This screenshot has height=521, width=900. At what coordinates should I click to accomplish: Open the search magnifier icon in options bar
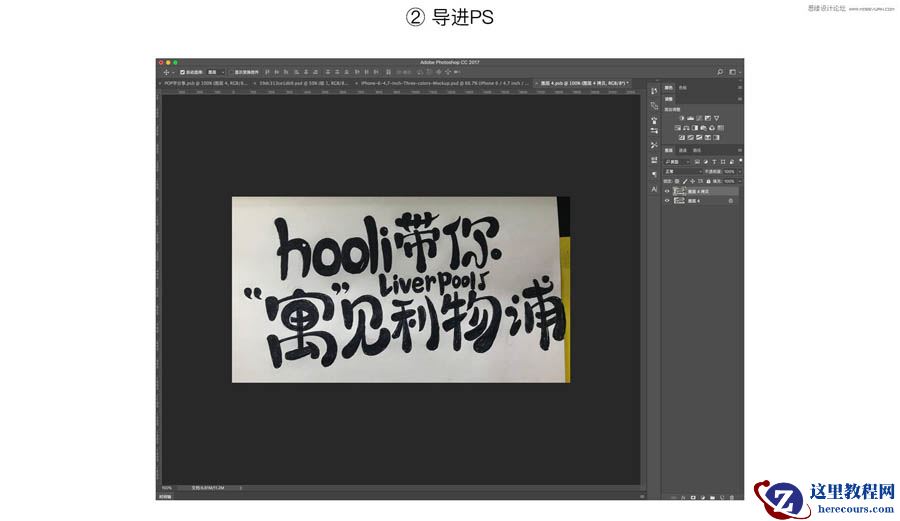[x=720, y=72]
